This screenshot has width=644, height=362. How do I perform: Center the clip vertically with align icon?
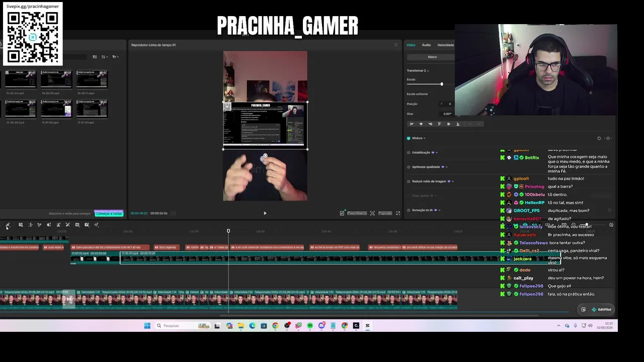[448, 124]
